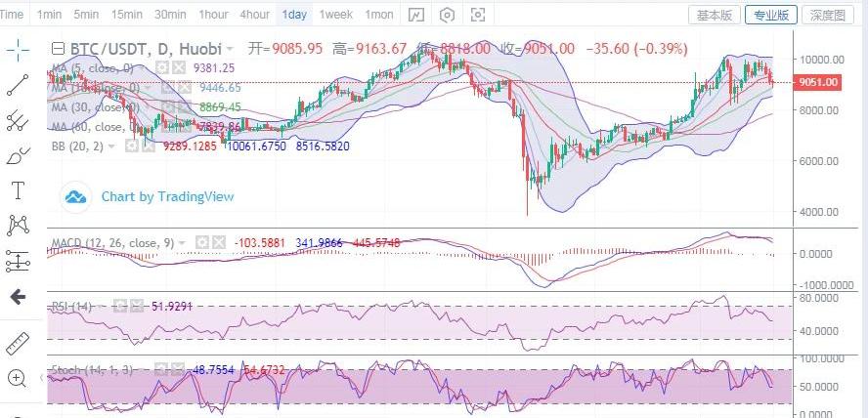Activate the zoom in tool
Image resolution: width=868 pixels, height=418 pixels.
(x=17, y=378)
